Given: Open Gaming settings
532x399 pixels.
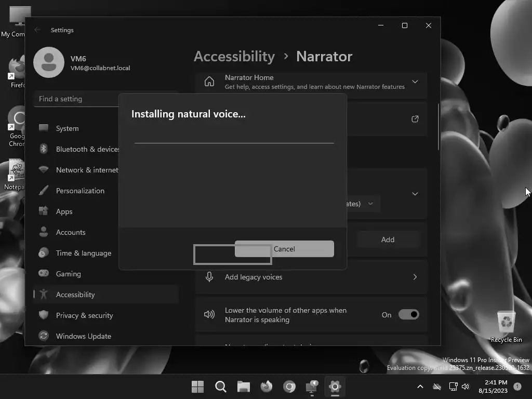Looking at the screenshot, I should coord(106,273).
